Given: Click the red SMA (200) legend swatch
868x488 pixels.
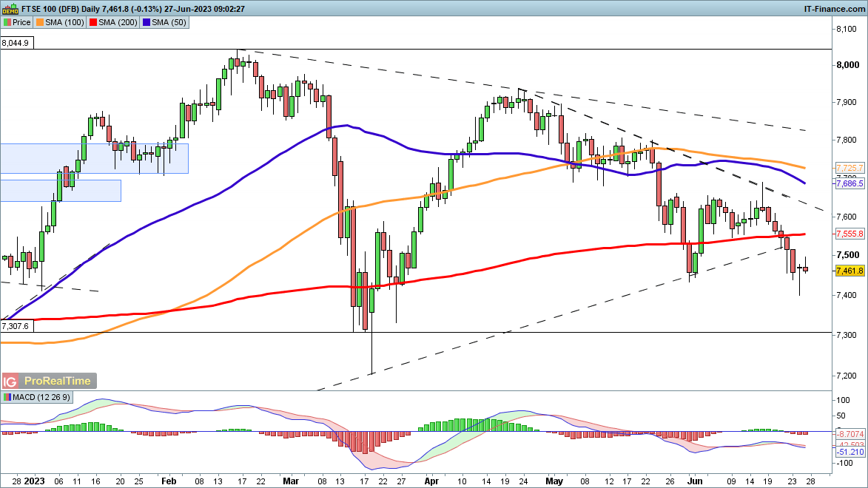Looking at the screenshot, I should [94, 22].
